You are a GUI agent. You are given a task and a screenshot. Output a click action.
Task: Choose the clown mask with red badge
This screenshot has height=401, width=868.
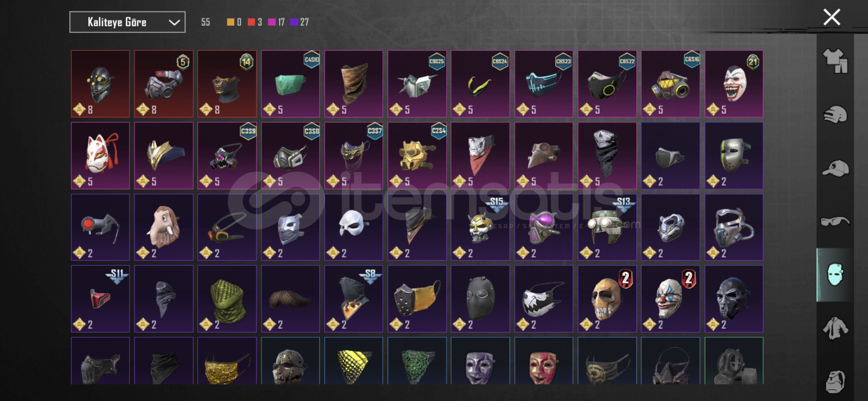click(670, 299)
